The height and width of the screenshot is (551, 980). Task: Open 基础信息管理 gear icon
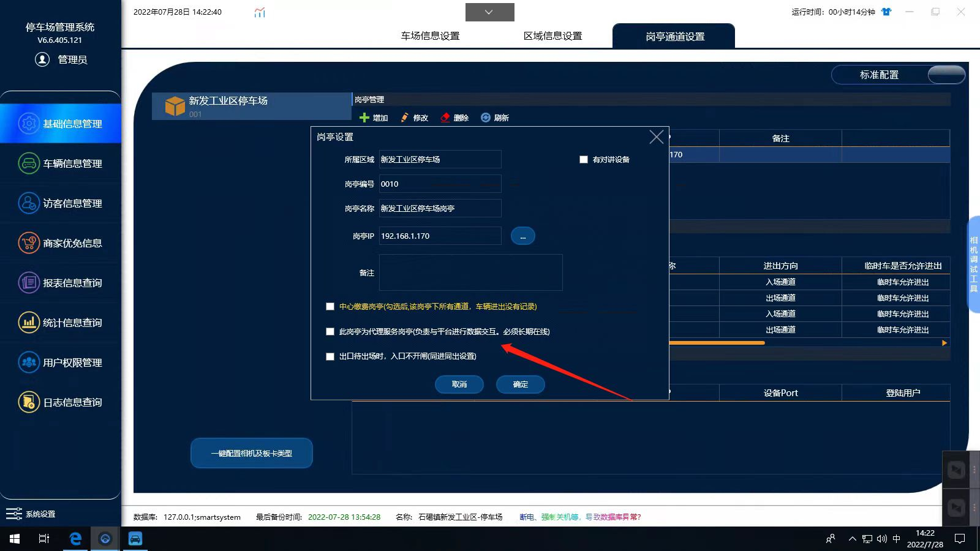[x=29, y=124]
